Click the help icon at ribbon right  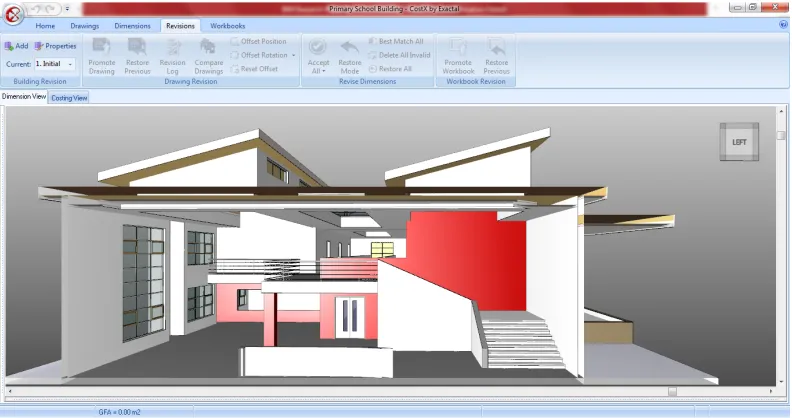[783, 24]
